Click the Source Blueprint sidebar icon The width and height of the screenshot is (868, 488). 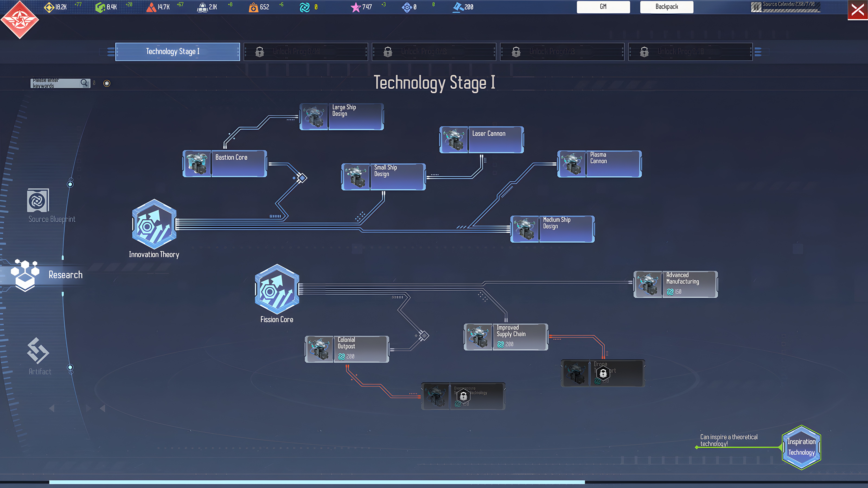[x=38, y=200]
